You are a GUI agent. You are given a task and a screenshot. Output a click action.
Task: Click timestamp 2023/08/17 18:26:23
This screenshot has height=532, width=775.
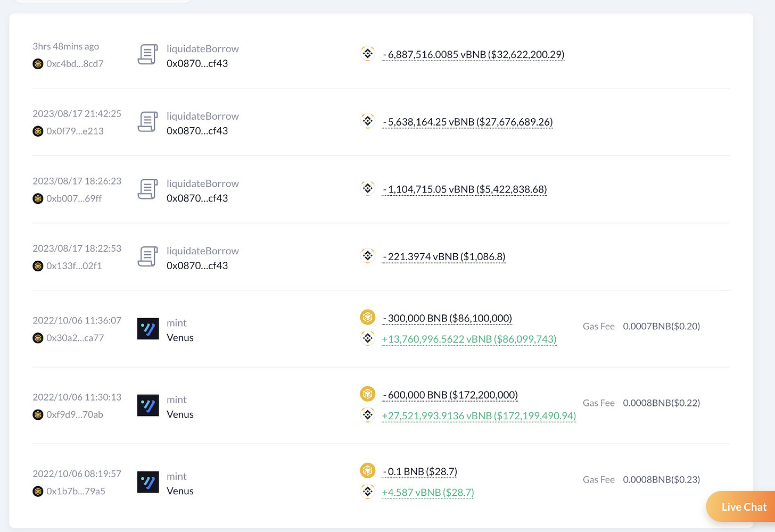[x=77, y=181]
